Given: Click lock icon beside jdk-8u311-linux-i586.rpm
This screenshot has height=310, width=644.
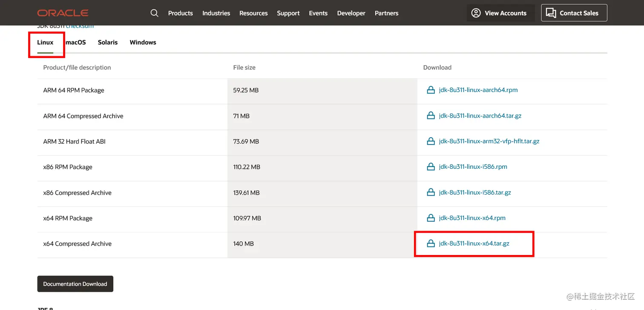Looking at the screenshot, I should coord(431,167).
